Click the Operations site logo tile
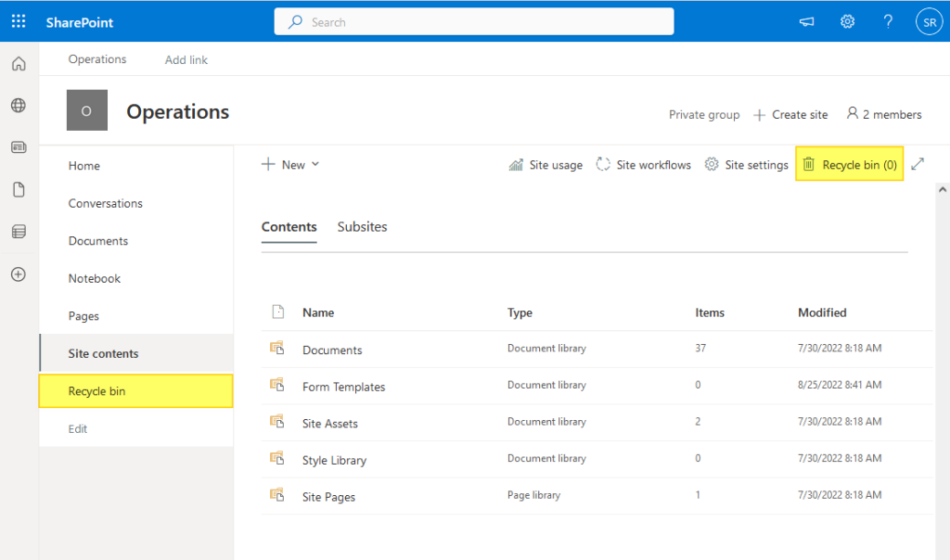This screenshot has height=560, width=950. [x=86, y=110]
